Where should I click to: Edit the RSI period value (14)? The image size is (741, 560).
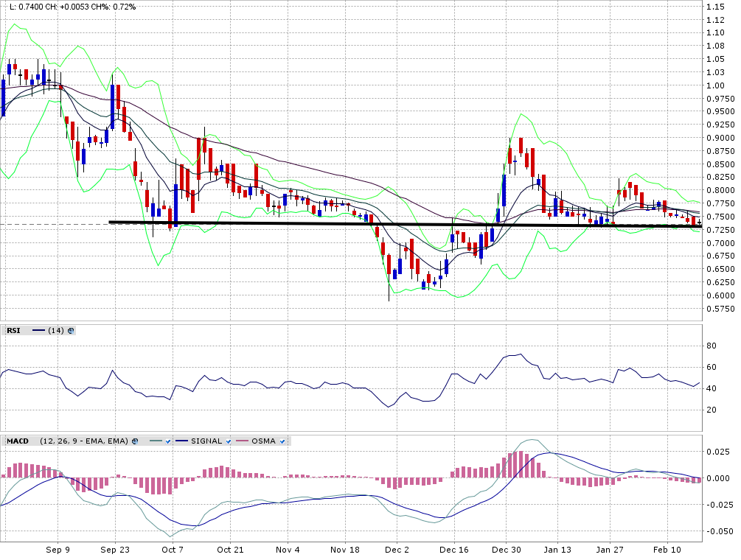point(56,331)
